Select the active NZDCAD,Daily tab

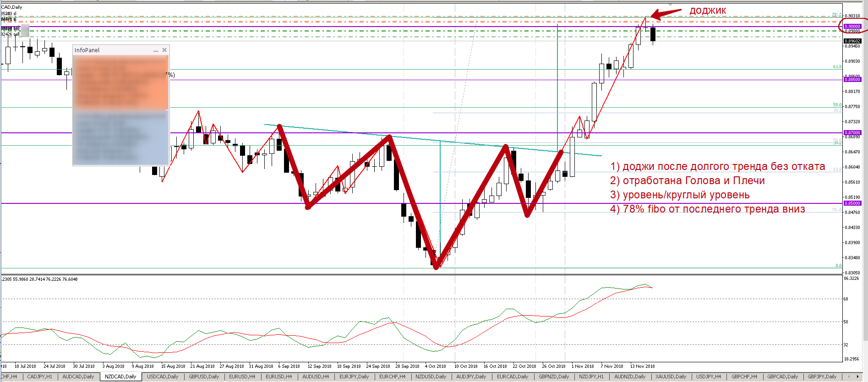(x=121, y=377)
